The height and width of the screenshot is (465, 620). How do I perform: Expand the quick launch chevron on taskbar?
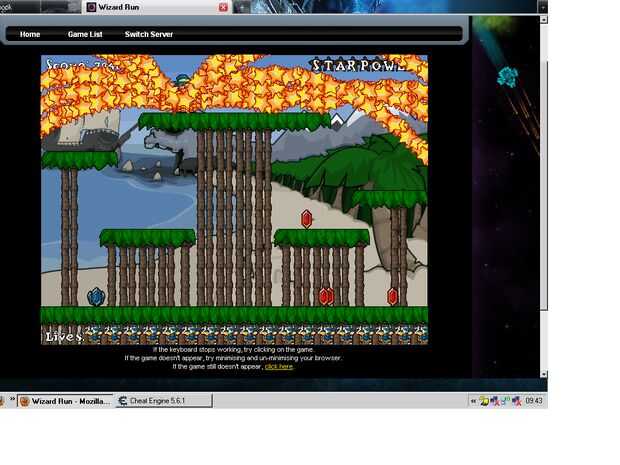(x=12, y=399)
